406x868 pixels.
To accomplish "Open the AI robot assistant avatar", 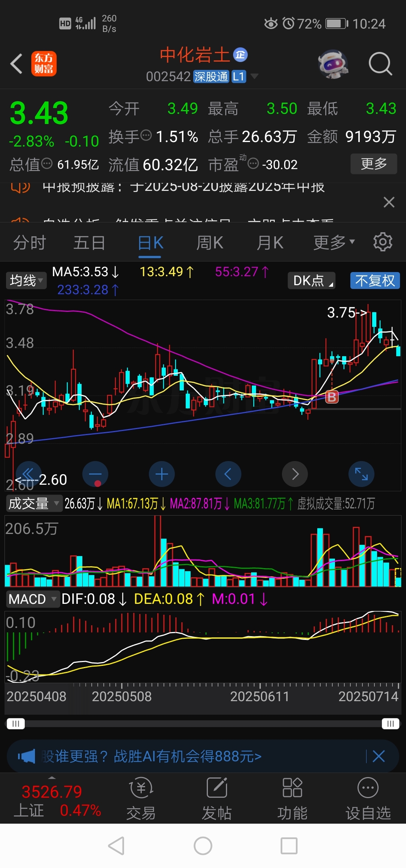I will 333,64.
